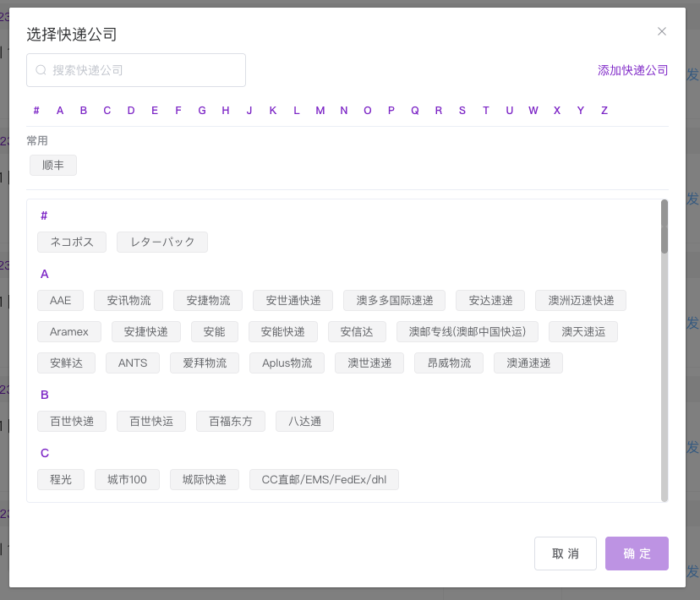Jump to letter W in index

(x=533, y=110)
